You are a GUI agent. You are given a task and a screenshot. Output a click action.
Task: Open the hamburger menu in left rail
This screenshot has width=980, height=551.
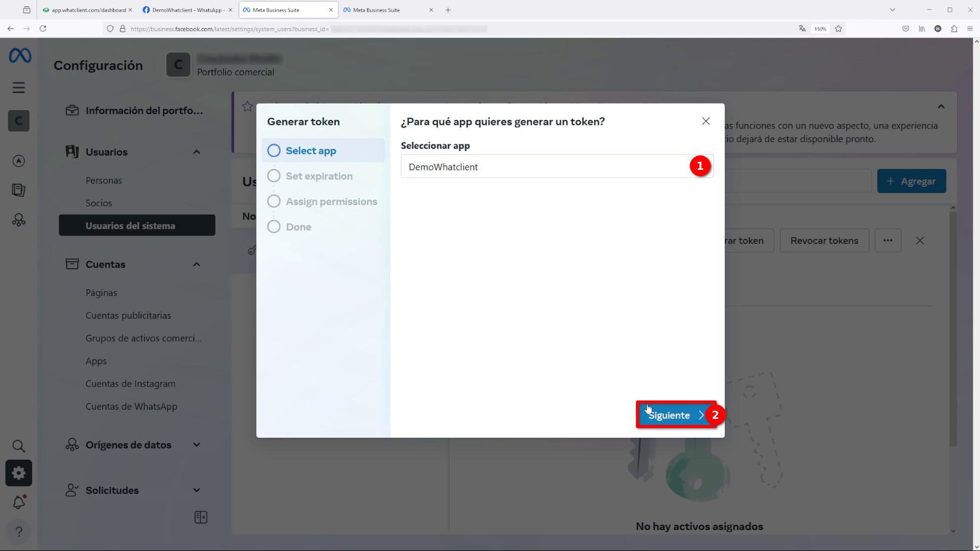[x=19, y=88]
